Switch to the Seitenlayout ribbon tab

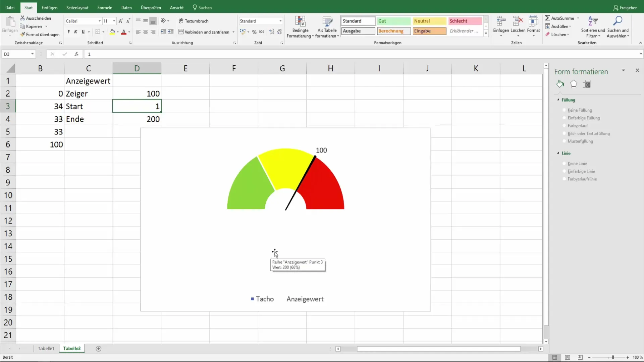(x=77, y=7)
